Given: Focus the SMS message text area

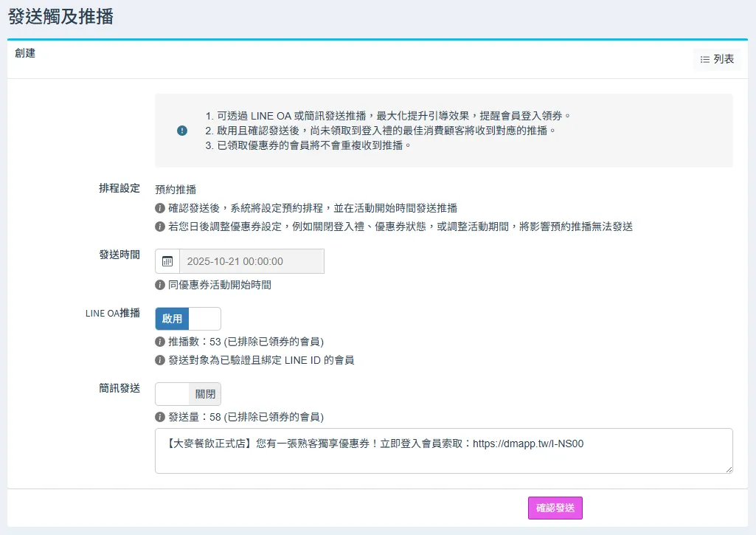Looking at the screenshot, I should coord(443,451).
